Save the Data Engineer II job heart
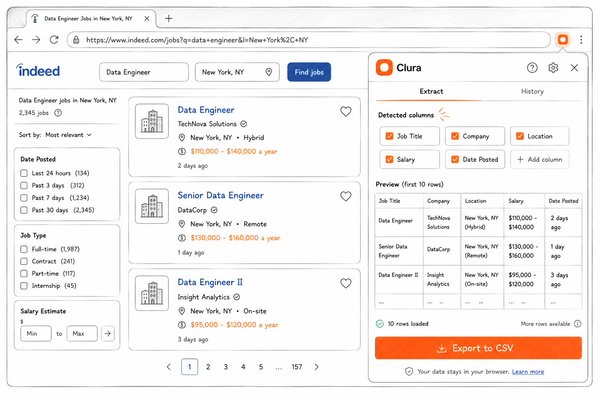Screen dimensions: 600x400 (x=346, y=283)
